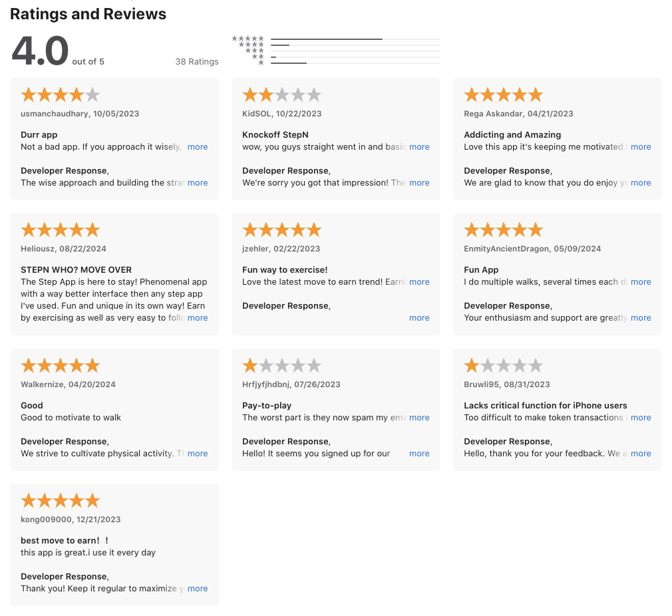The width and height of the screenshot is (672, 616).
Task: Click the one-star rating on Bruwli95's review
Action: tap(503, 366)
